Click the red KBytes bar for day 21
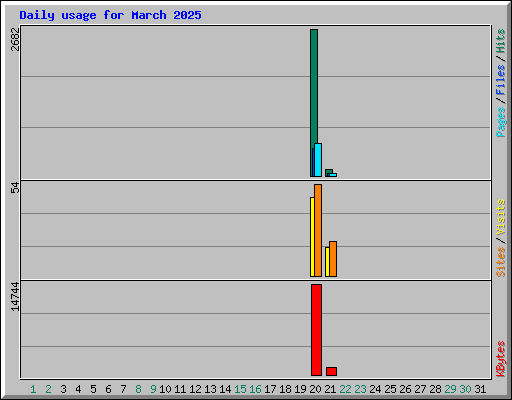This screenshot has width=512, height=400. [331, 371]
